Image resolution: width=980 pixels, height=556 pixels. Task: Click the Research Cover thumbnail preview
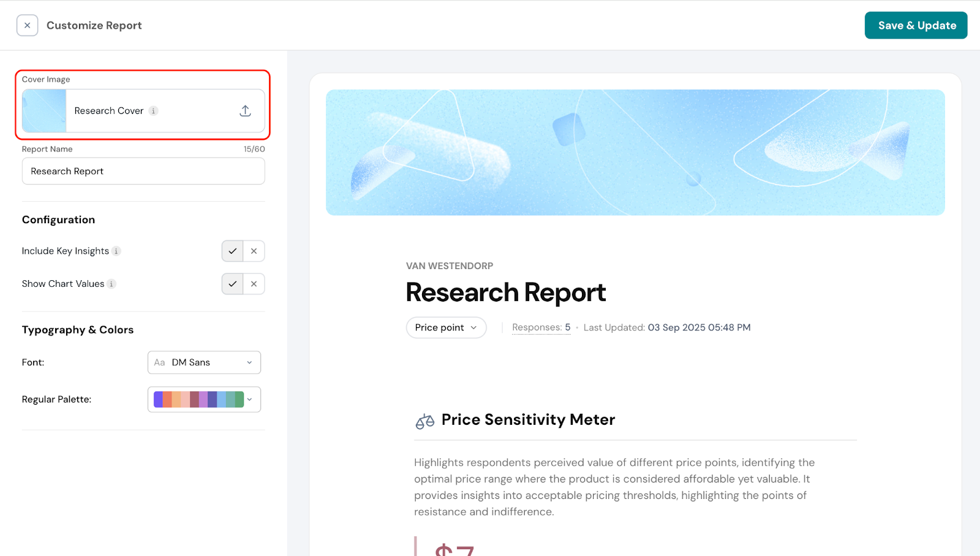click(44, 111)
